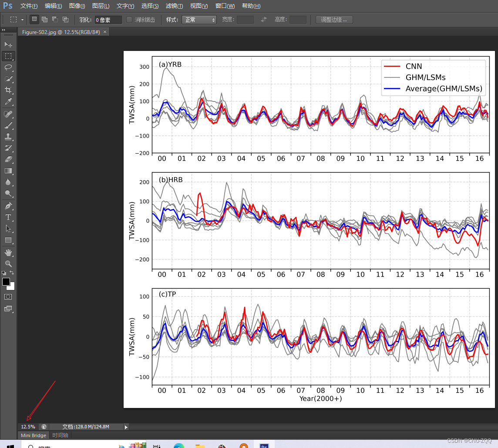Toggle Quick Mask mode
Screen dimensions: 498x448
[8, 297]
